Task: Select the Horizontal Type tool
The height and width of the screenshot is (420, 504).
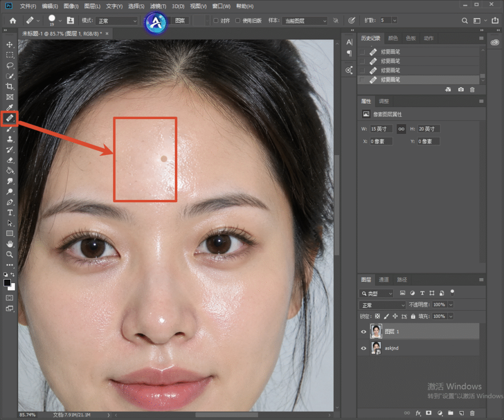Action: click(x=10, y=213)
